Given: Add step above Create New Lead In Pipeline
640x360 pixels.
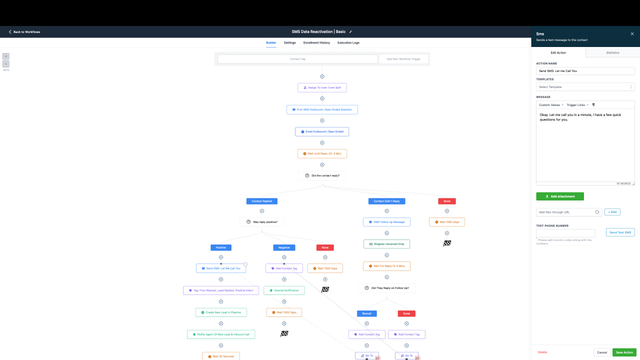Looking at the screenshot, I should tap(221, 302).
